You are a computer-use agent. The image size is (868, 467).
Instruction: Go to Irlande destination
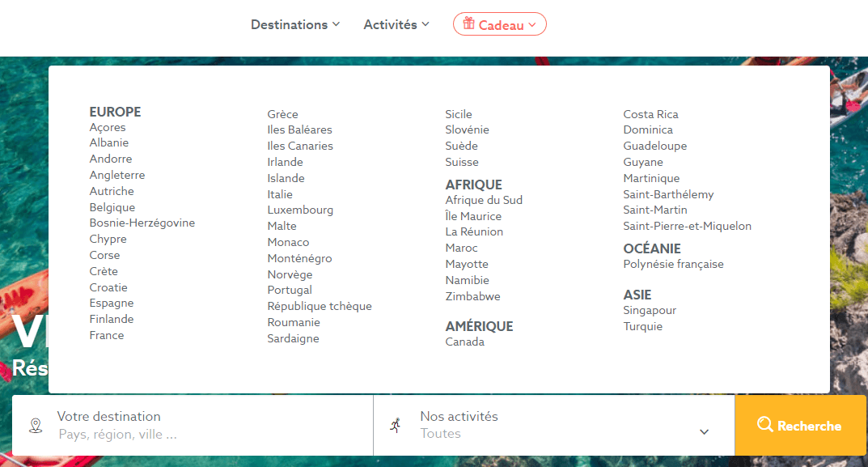pyautogui.click(x=285, y=162)
